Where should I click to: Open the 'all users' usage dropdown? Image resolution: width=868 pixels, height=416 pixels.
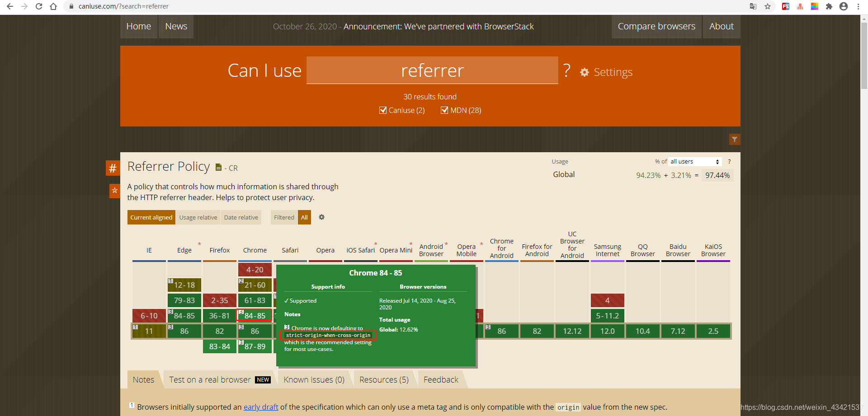(x=695, y=161)
